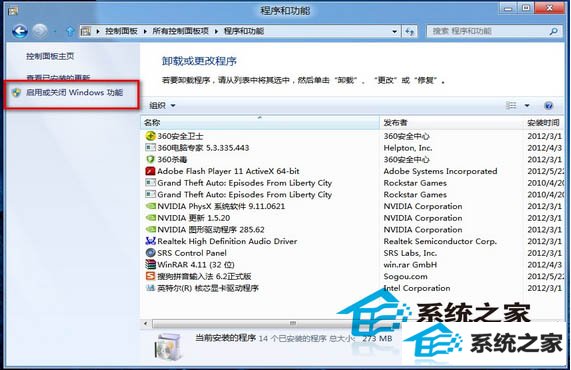The height and width of the screenshot is (370, 571).
Task: Click the WinRAR 4.11 program icon
Action: pyautogui.click(x=150, y=264)
